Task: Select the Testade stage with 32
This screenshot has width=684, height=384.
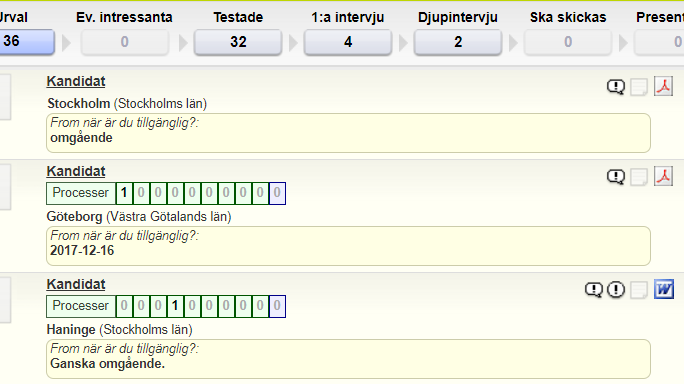Action: point(238,42)
